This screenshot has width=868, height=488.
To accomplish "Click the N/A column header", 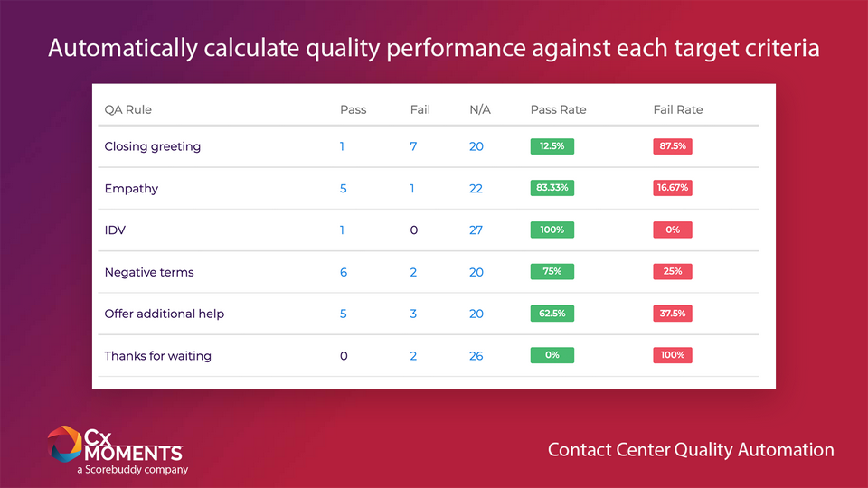I will (480, 109).
